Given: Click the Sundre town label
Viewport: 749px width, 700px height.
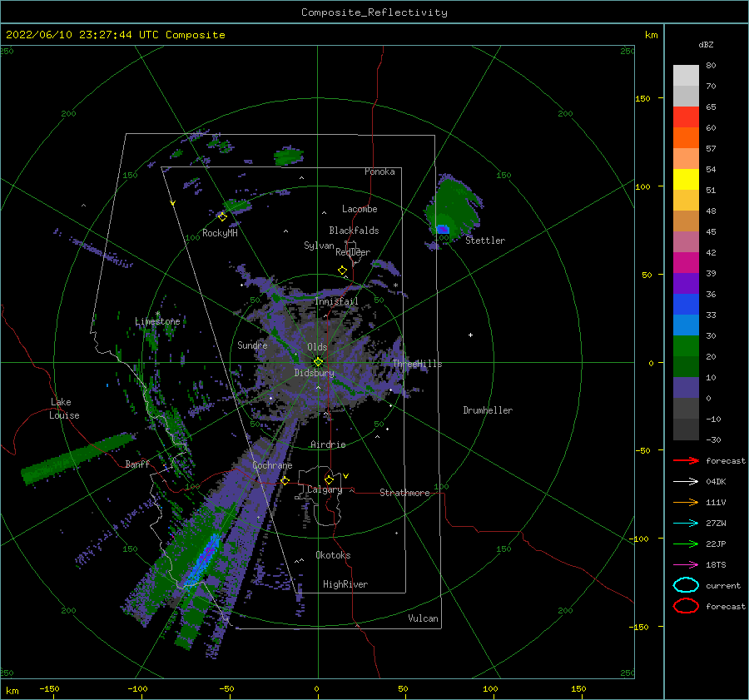Looking at the screenshot, I should click(x=252, y=345).
